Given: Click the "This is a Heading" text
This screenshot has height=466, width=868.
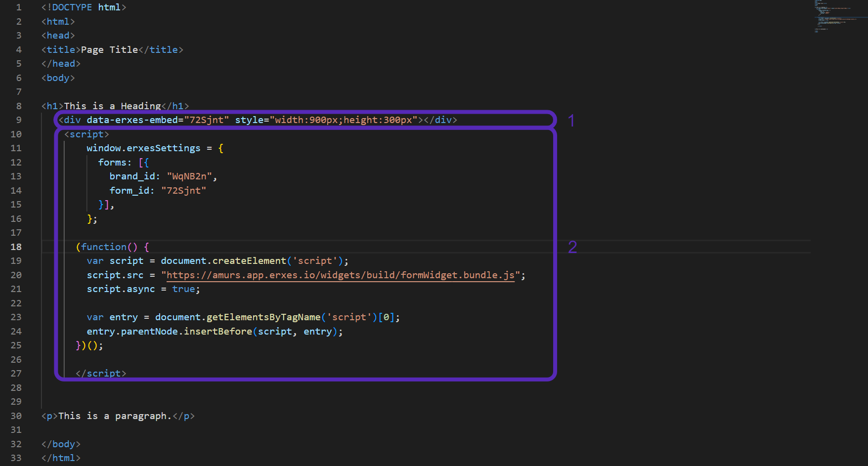Looking at the screenshot, I should 112,106.
